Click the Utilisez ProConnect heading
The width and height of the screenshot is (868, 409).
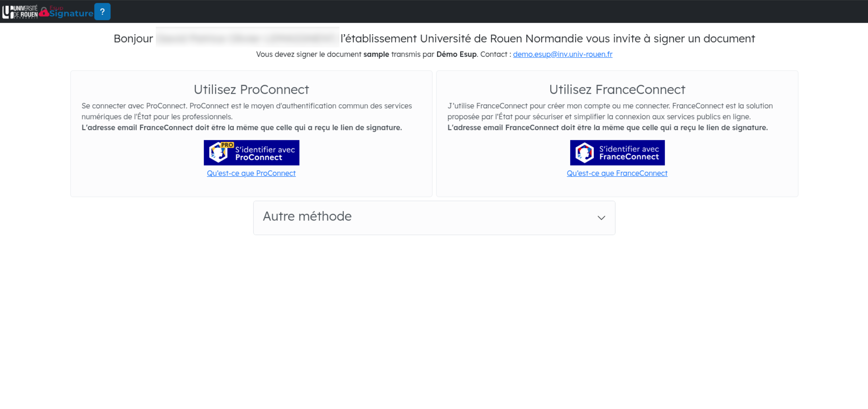pos(251,89)
